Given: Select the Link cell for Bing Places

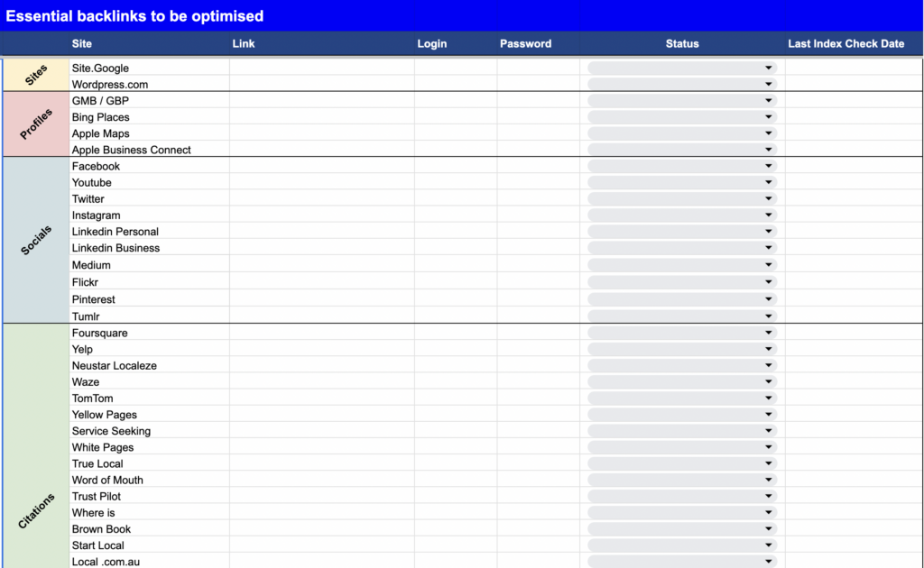Looking at the screenshot, I should pos(322,117).
